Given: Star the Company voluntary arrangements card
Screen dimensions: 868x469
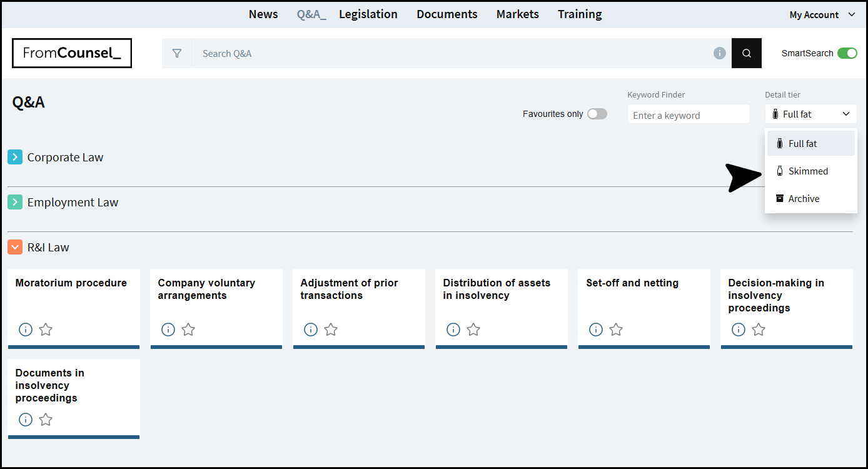Looking at the screenshot, I should pyautogui.click(x=188, y=330).
